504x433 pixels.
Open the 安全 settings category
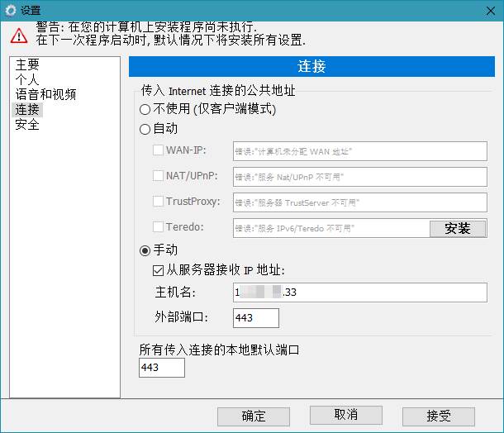27,125
